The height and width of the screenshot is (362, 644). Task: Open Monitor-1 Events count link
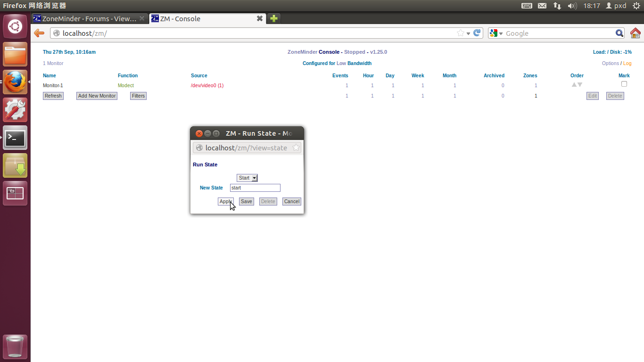[347, 85]
